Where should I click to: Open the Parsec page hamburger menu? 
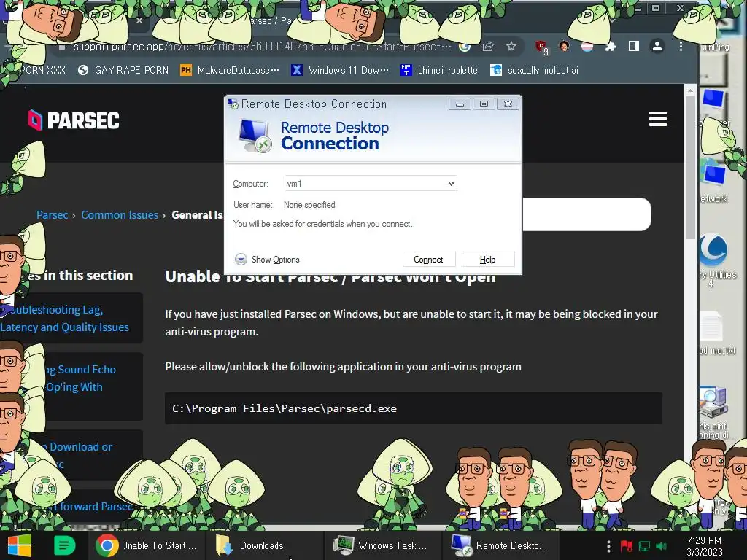[657, 119]
